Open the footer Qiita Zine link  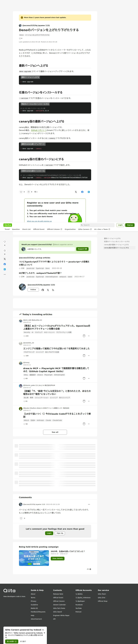coord(101,598)
